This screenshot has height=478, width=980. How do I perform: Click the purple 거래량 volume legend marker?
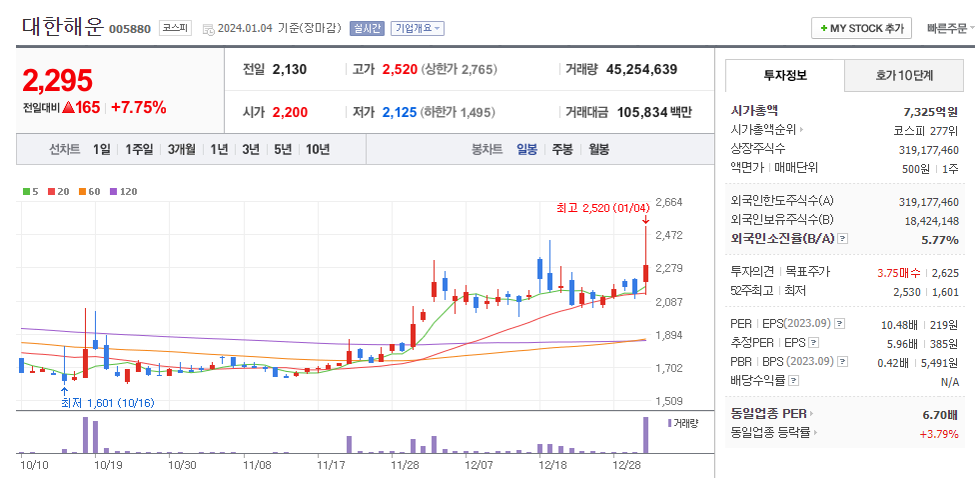pos(670,423)
